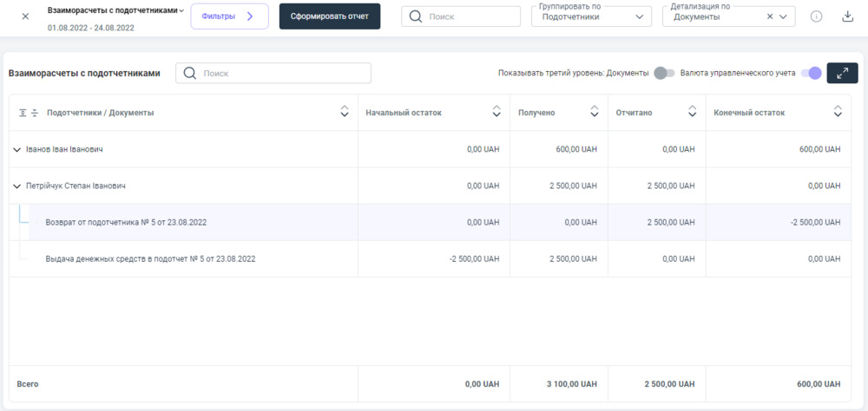This screenshot has width=868, height=411.
Task: Click the Фильтры button
Action: [x=229, y=16]
